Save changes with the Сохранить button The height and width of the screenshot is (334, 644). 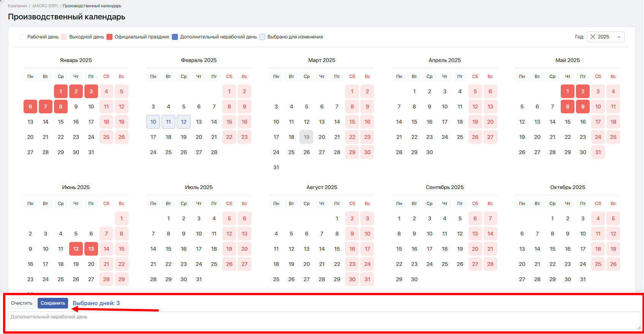(x=53, y=303)
